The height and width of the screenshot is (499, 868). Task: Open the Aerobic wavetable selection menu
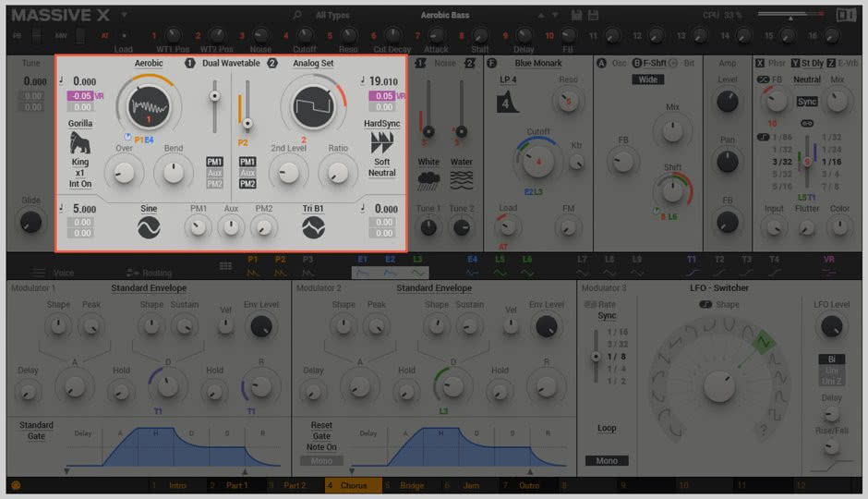(x=149, y=63)
